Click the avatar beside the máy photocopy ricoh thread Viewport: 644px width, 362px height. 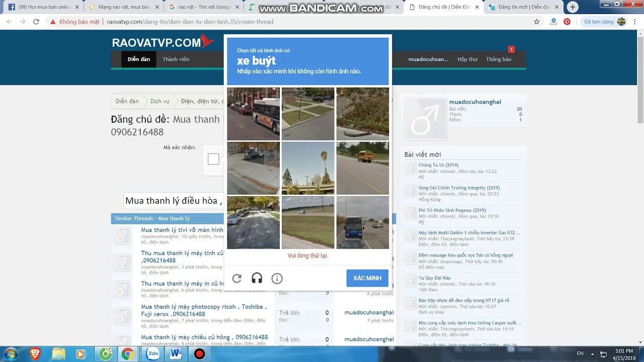[x=122, y=316]
